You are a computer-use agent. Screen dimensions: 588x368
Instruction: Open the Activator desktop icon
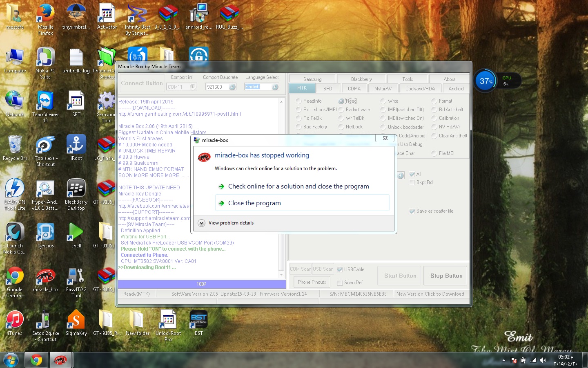(x=107, y=16)
